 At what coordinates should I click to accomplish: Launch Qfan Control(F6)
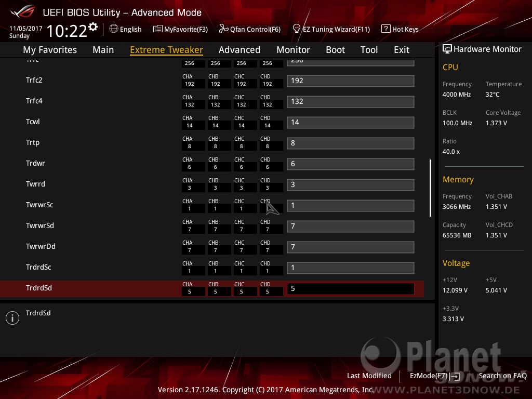[255, 29]
